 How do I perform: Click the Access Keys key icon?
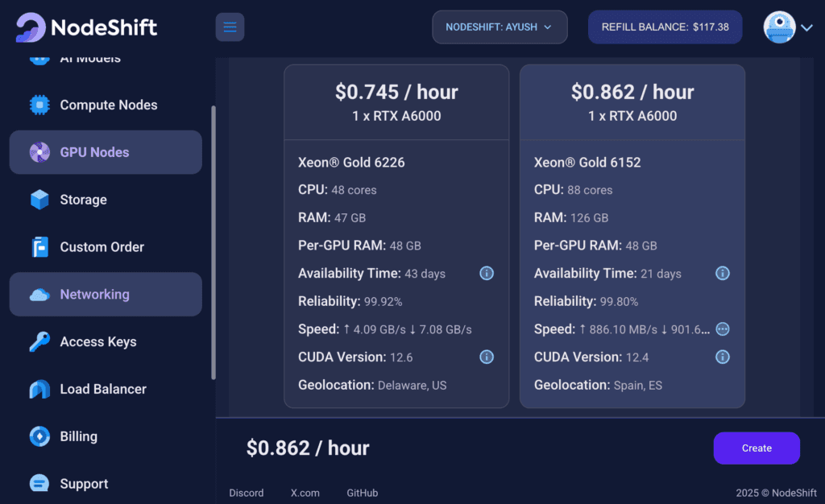(39, 341)
